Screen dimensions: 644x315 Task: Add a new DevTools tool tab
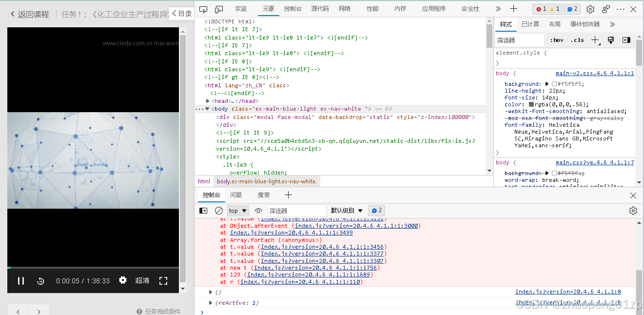(513, 9)
